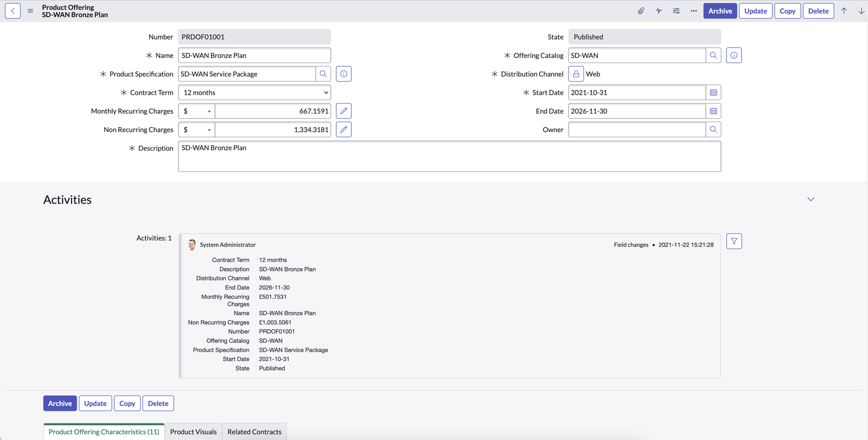868x440 pixels.
Task: Focus the Monthly Recurring Charges amount field
Action: pyautogui.click(x=273, y=111)
